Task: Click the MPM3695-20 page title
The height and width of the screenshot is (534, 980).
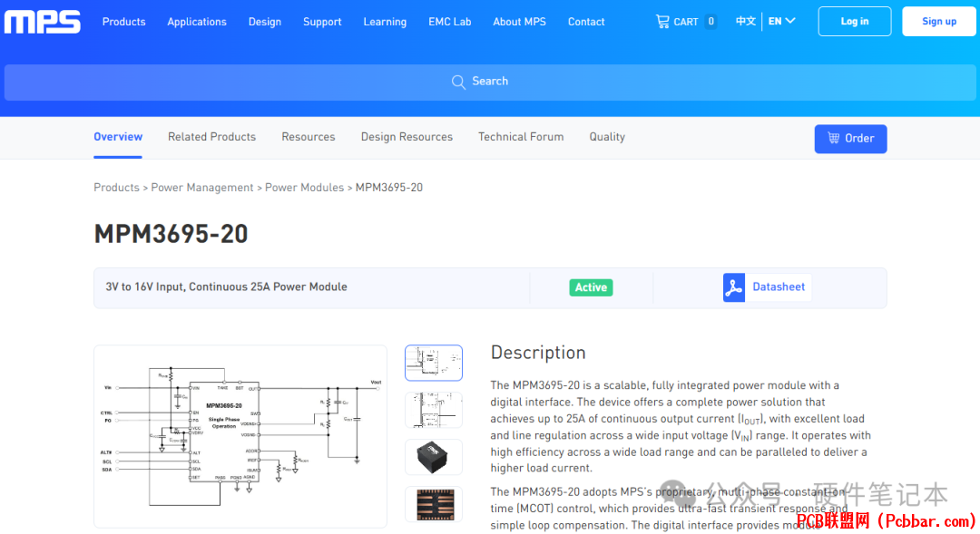Action: (x=171, y=234)
